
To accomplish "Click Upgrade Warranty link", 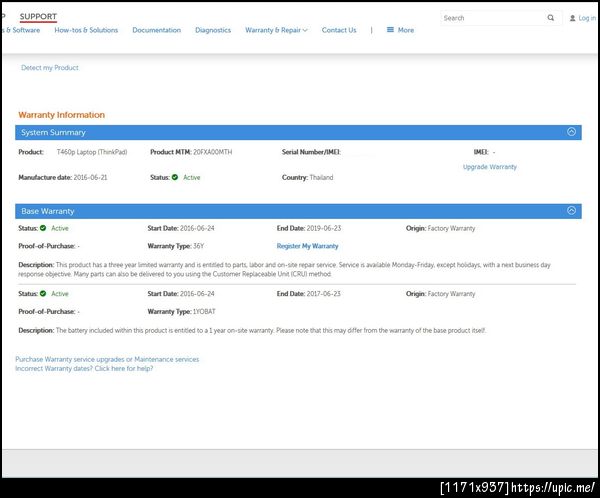I will point(490,167).
